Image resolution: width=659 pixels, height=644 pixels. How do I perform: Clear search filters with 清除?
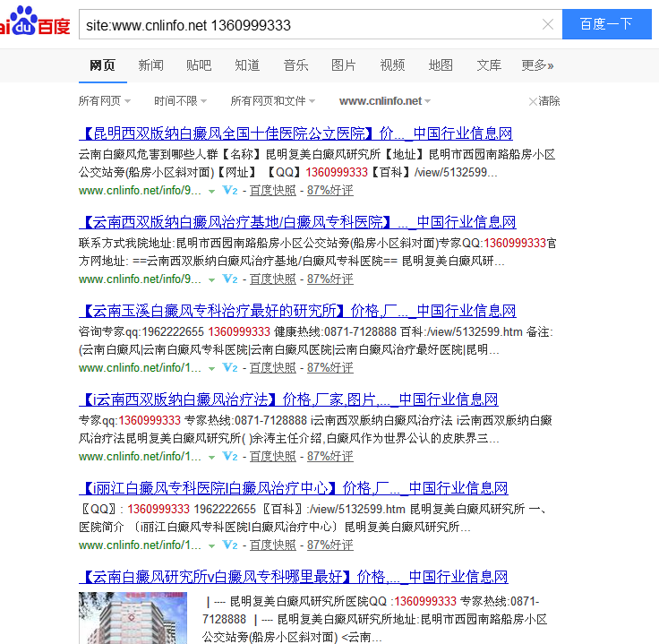pos(544,101)
